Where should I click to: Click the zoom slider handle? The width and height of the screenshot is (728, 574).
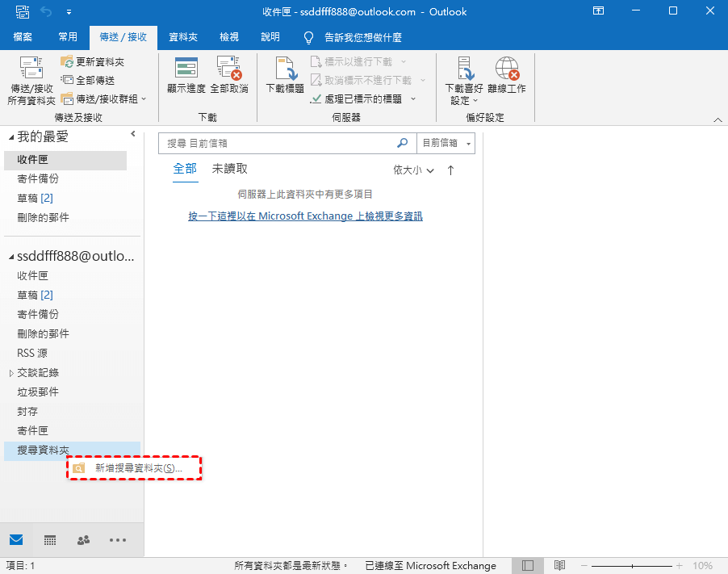click(x=632, y=566)
